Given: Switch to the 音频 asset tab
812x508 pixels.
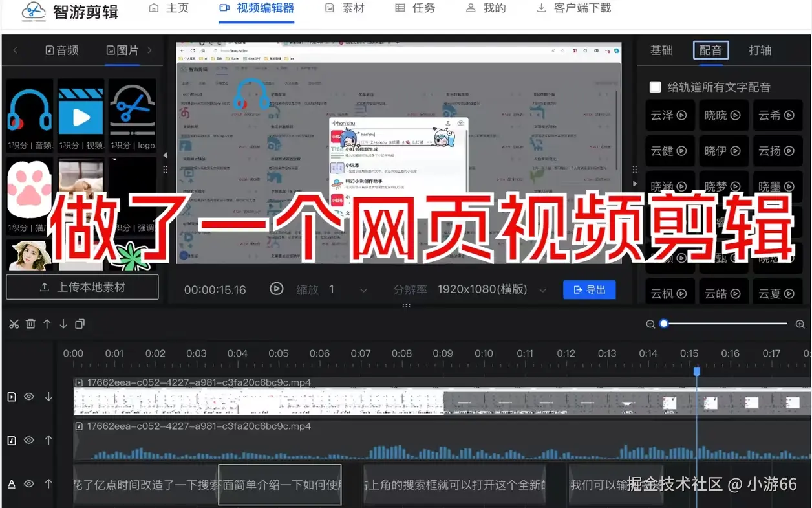Looking at the screenshot, I should coord(62,50).
